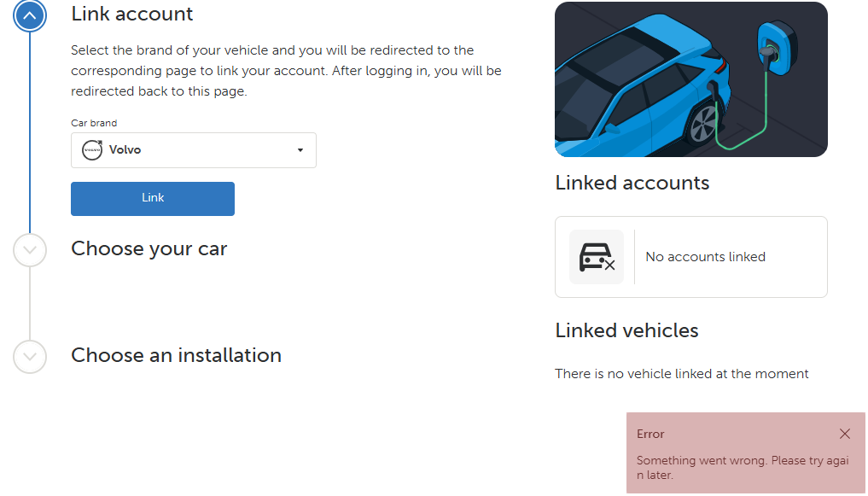Collapse the Link account step chevron

30,15
